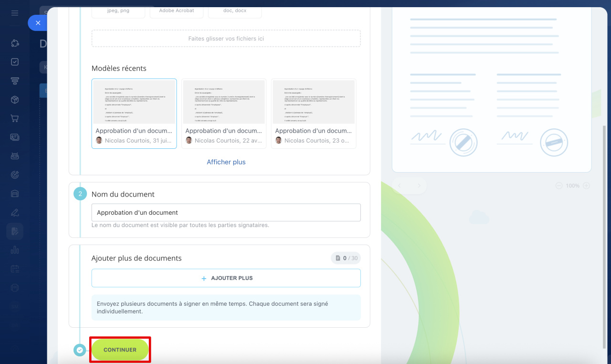Open the bar chart analytics sidebar icon
This screenshot has width=611, height=364.
[x=15, y=250]
